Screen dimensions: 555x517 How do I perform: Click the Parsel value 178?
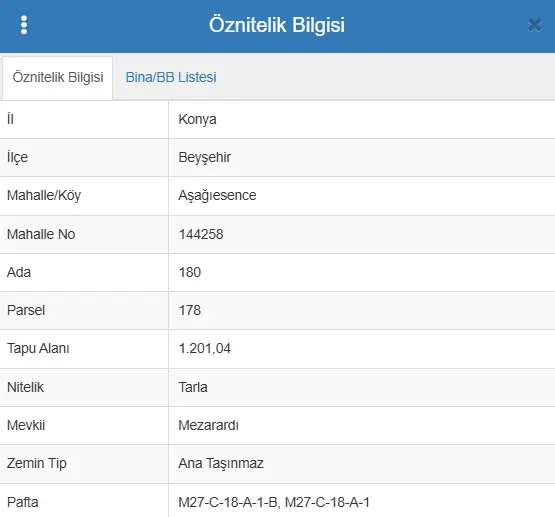point(190,310)
